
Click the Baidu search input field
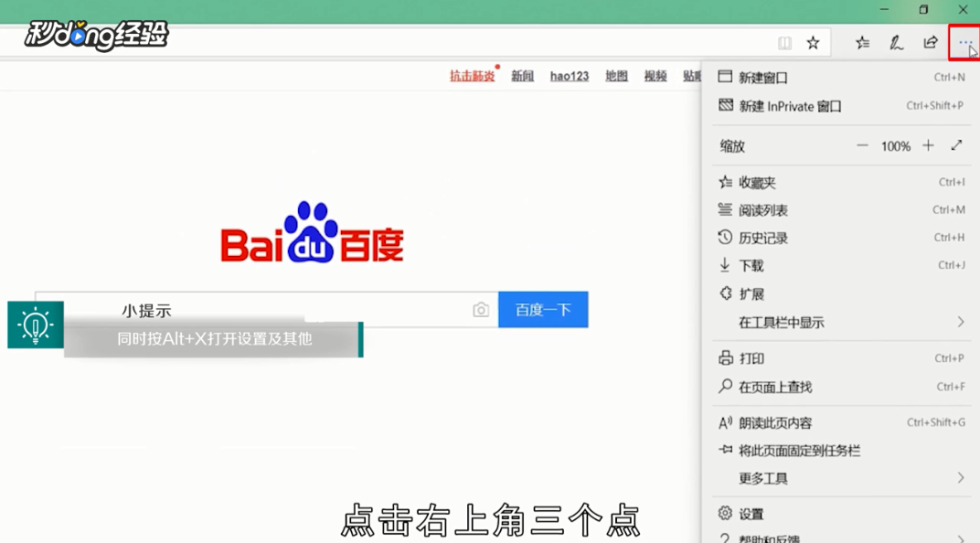(x=266, y=309)
